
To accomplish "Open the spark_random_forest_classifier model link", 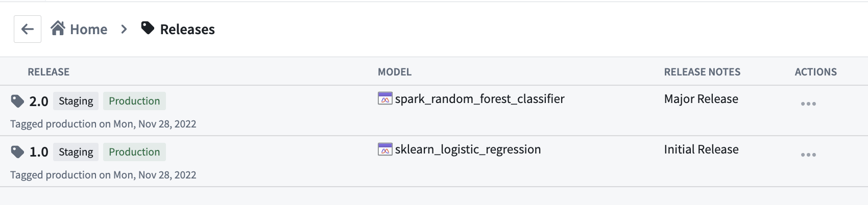I will pos(479,99).
